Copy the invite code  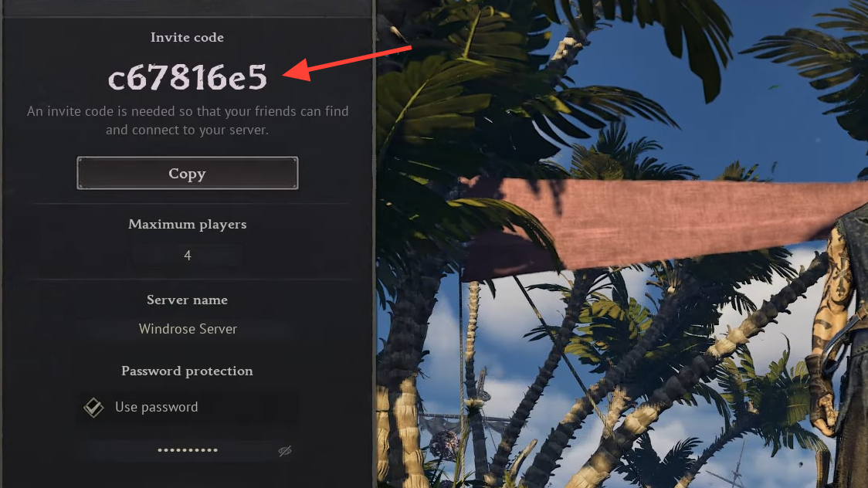coord(187,173)
